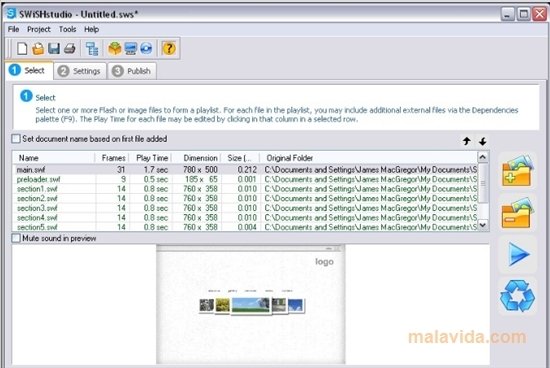The image size is (550, 368).
Task: Toggle Mute sound in preview checkbox
Action: [x=16, y=238]
